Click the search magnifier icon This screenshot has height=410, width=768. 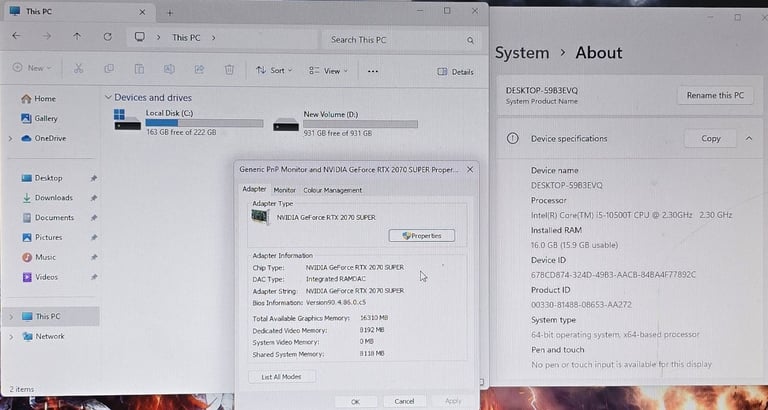[x=470, y=41]
